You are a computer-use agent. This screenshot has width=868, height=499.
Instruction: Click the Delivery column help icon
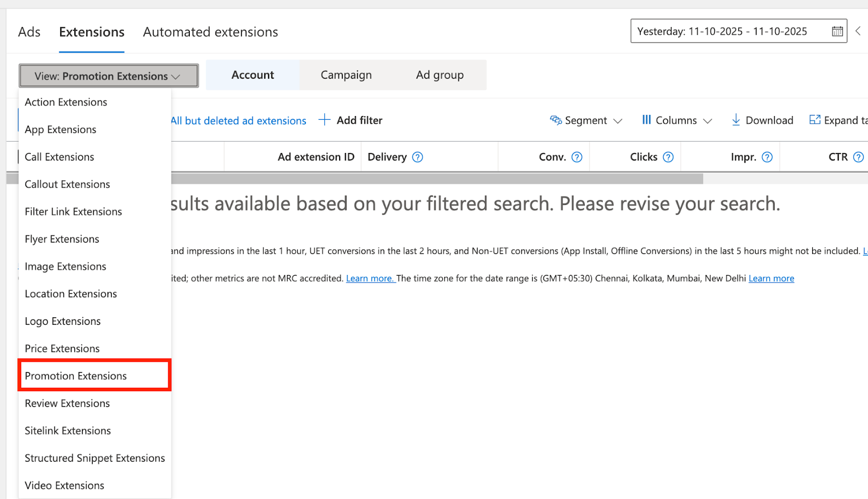click(x=417, y=157)
